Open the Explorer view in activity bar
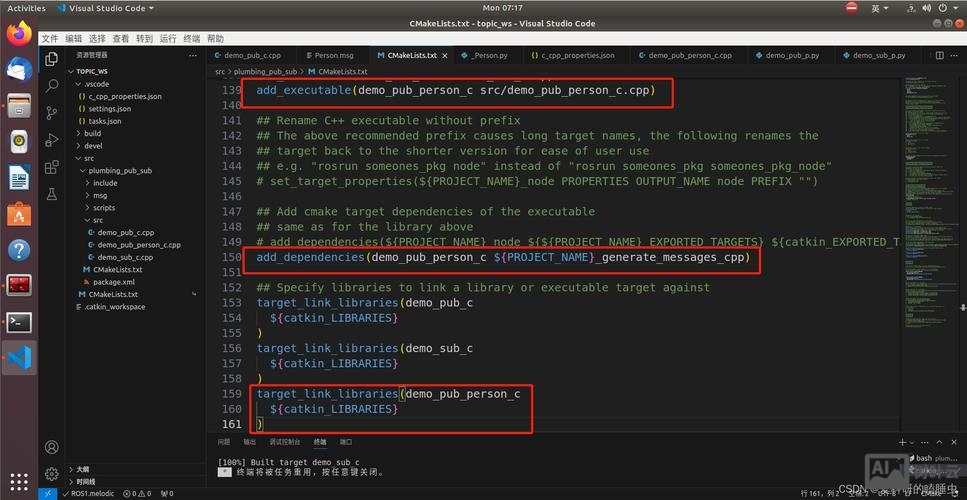 pyautogui.click(x=52, y=60)
